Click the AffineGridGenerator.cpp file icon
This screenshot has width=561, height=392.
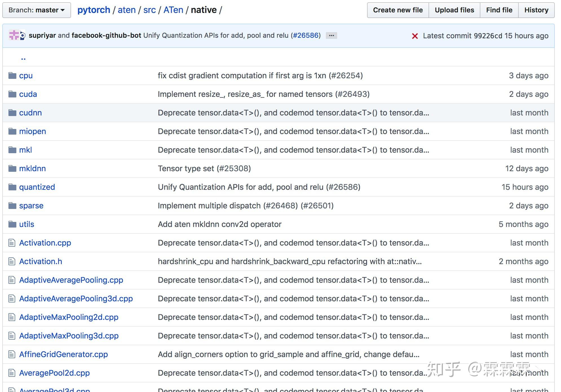point(12,354)
